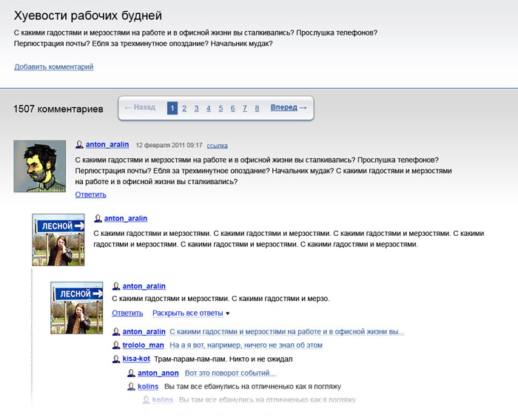Click user icon next to top anton_aralin comment
The width and height of the screenshot is (518, 420).
pos(79,145)
